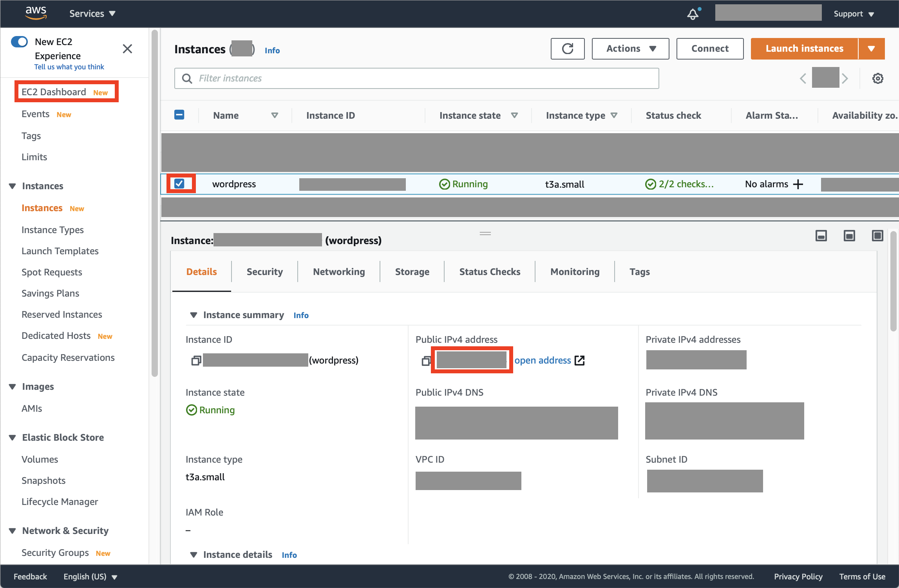
Task: Open the Launch instances split arrow
Action: [872, 49]
